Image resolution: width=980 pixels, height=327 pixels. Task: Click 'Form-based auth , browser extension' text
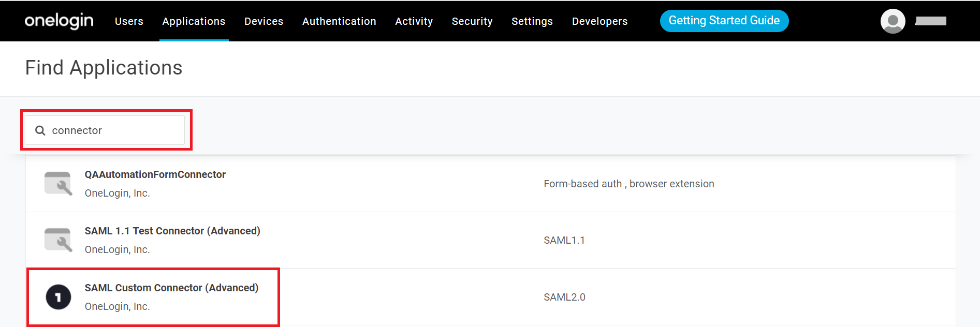629,184
